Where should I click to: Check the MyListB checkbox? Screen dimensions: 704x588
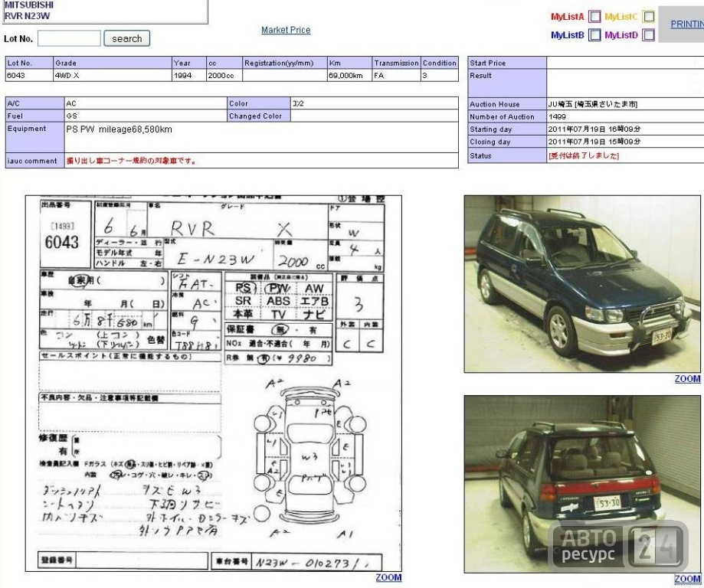tap(594, 34)
